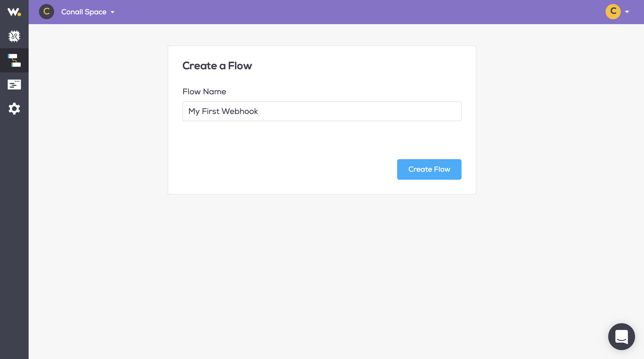Open the devices chip icon page
The image size is (644, 359).
coord(14,36)
